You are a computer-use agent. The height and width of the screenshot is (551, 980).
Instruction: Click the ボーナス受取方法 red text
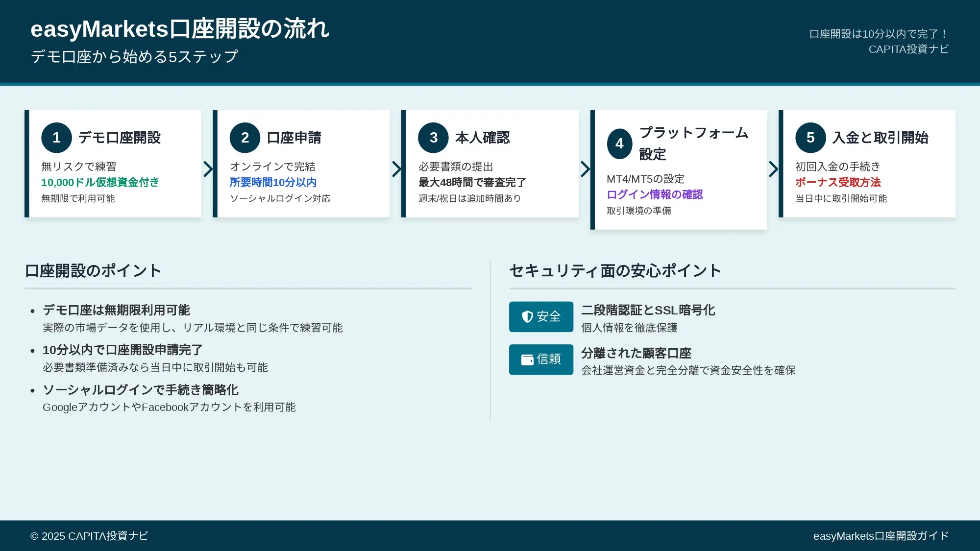[838, 182]
